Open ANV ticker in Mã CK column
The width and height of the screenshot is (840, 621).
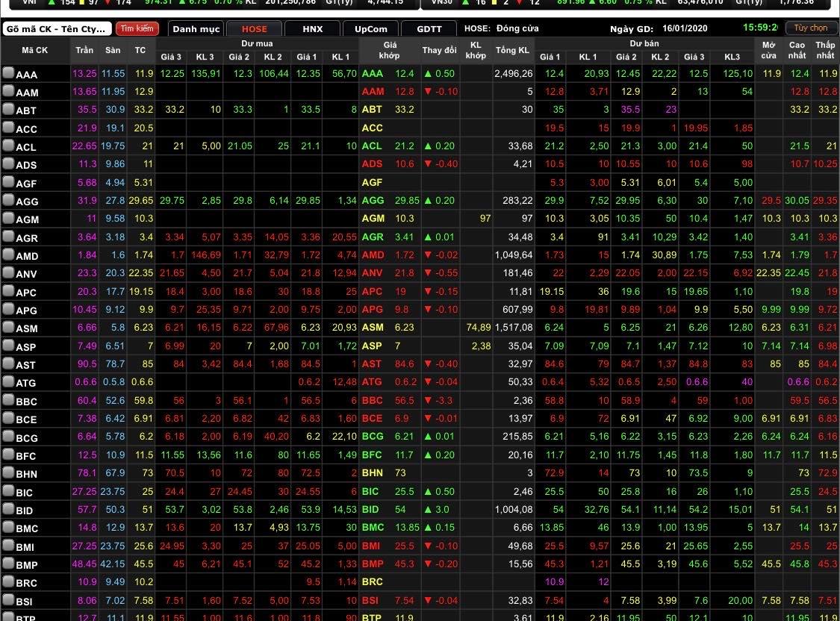(26, 274)
